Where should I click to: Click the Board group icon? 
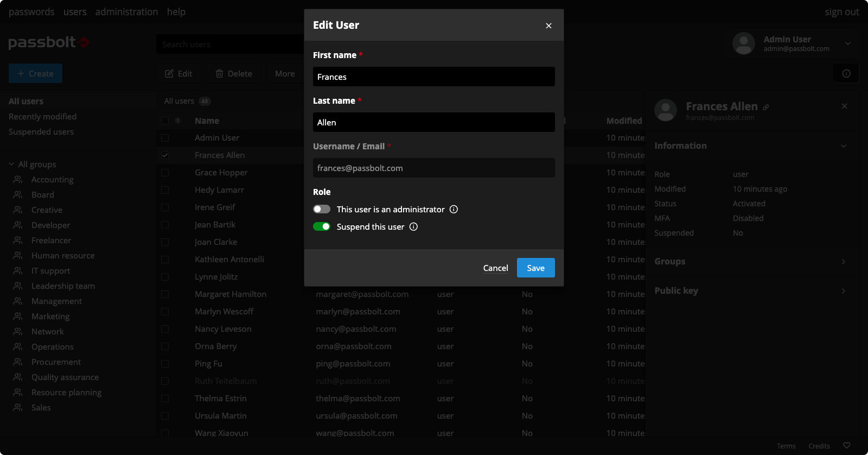pos(18,194)
